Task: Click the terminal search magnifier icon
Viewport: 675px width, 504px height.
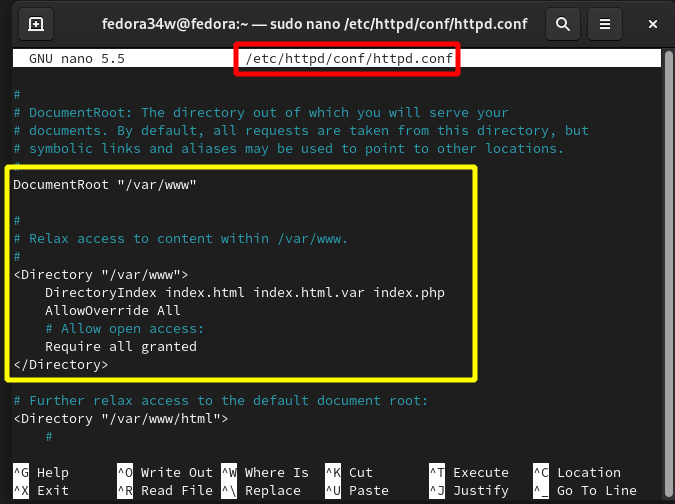Action: click(564, 23)
